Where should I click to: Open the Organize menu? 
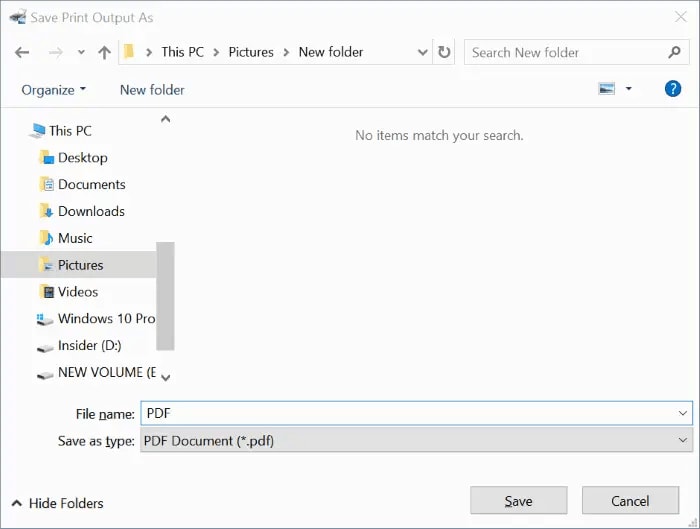(x=53, y=90)
